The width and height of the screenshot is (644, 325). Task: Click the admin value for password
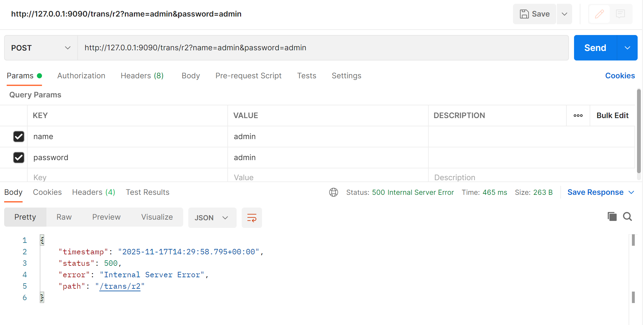tap(328, 158)
